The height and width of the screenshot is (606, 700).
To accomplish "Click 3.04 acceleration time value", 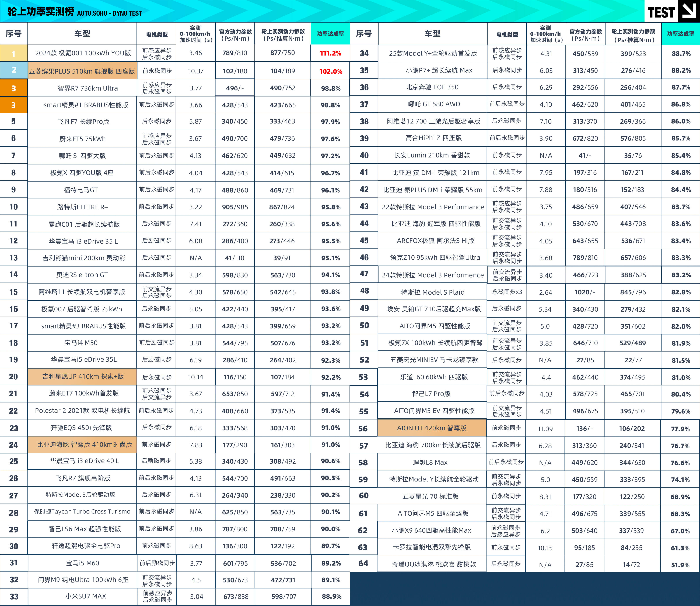I will point(196,596).
